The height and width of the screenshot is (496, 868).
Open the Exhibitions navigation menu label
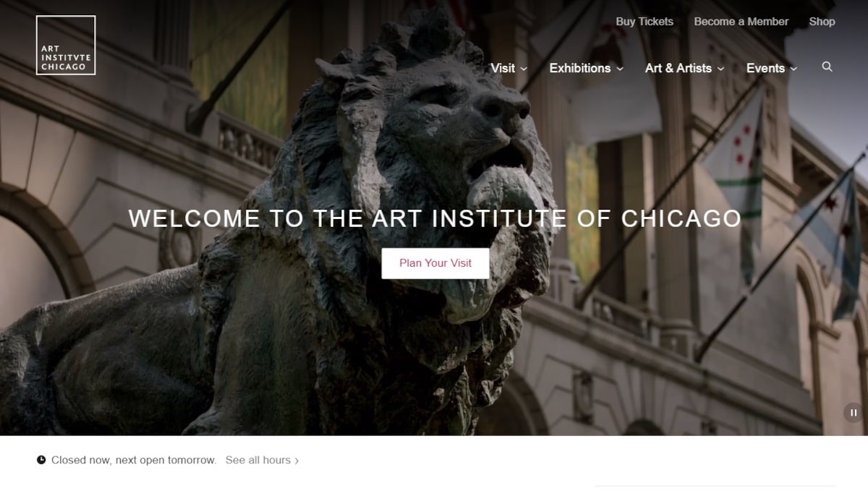(580, 68)
